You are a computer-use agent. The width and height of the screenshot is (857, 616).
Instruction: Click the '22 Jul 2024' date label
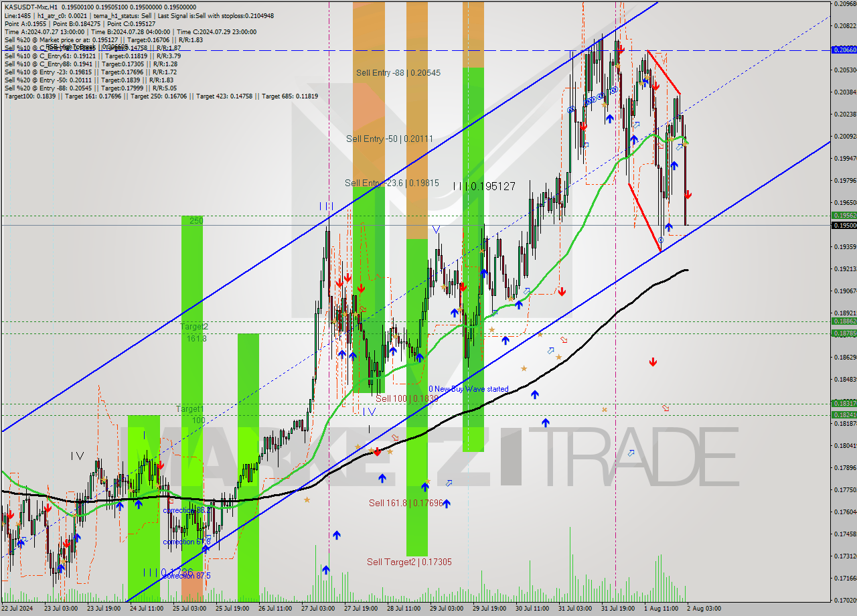coord(18,609)
